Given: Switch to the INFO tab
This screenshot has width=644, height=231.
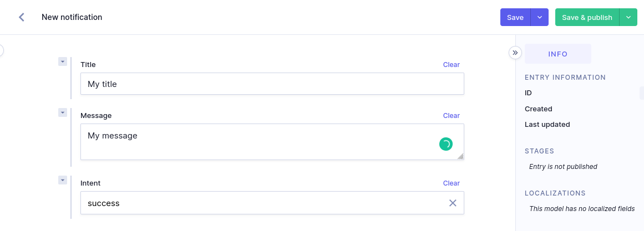Looking at the screenshot, I should 558,54.
